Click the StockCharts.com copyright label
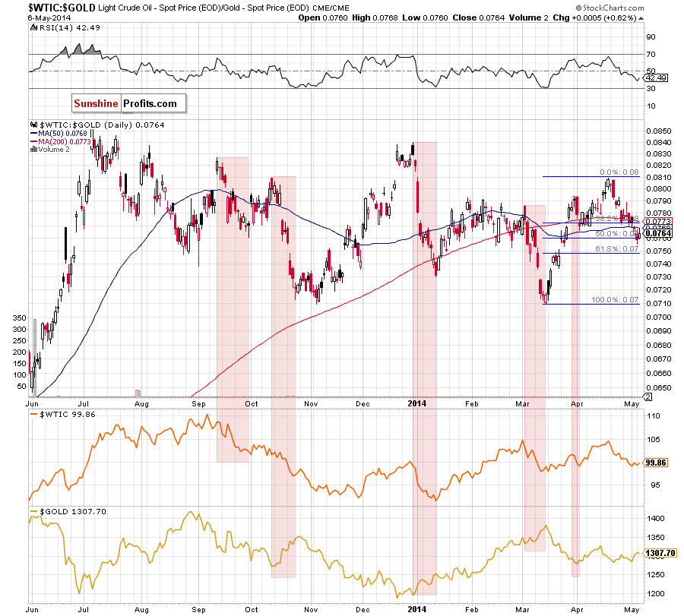Image resolution: width=684 pixels, height=616 pixels. point(610,8)
